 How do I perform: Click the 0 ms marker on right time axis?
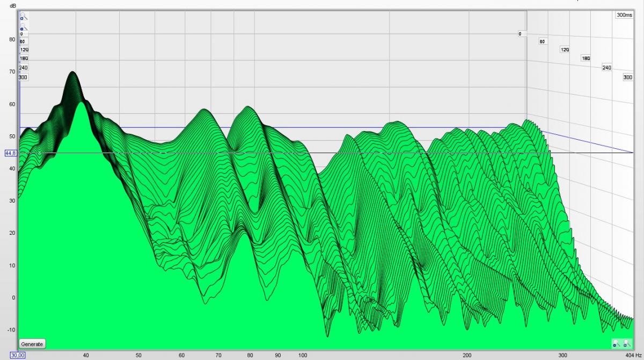coord(520,34)
